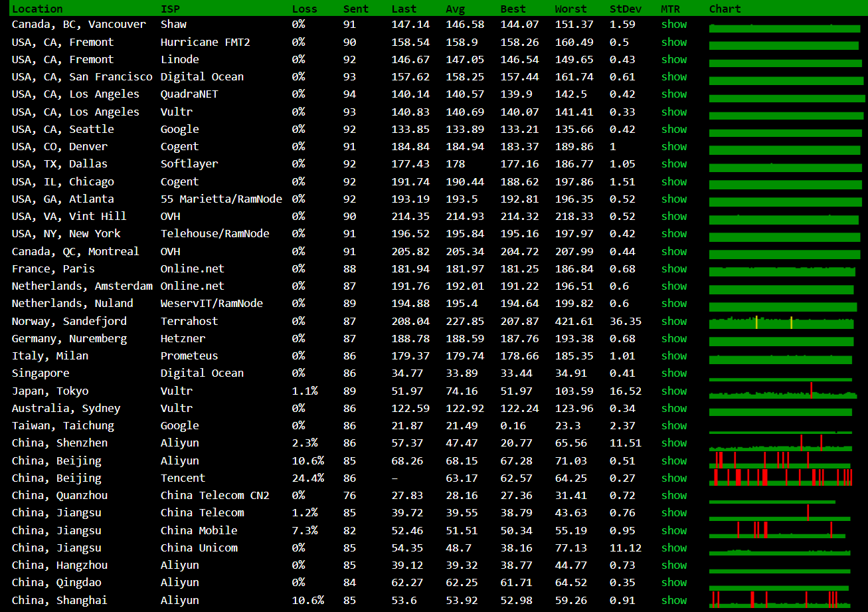Show MTR for China Unicom Jiangsu

[x=674, y=548]
